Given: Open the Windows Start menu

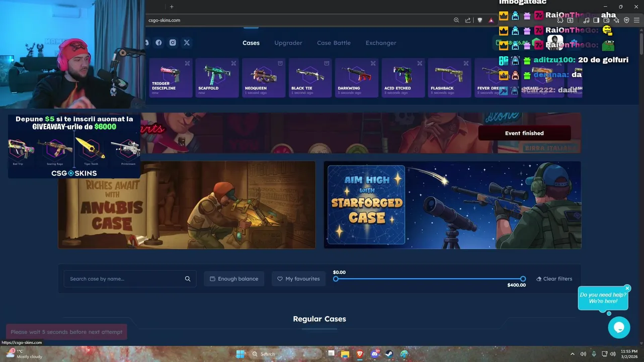Looking at the screenshot, I should [240, 354].
